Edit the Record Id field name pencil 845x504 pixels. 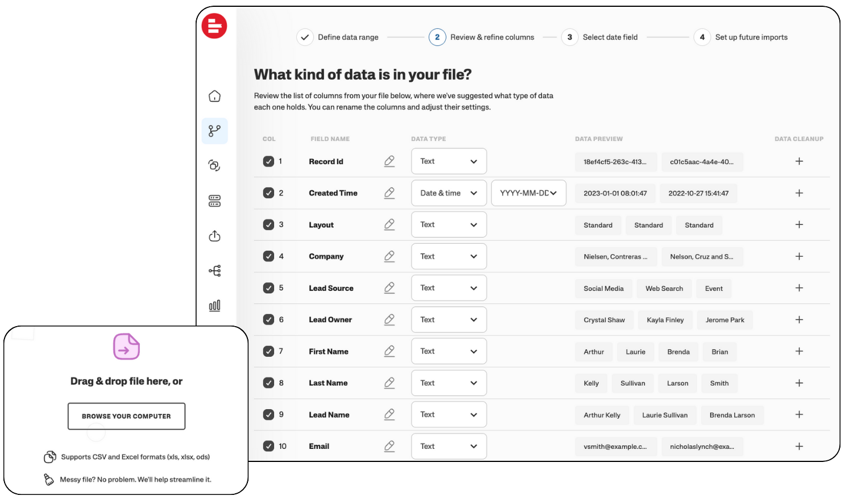point(389,161)
